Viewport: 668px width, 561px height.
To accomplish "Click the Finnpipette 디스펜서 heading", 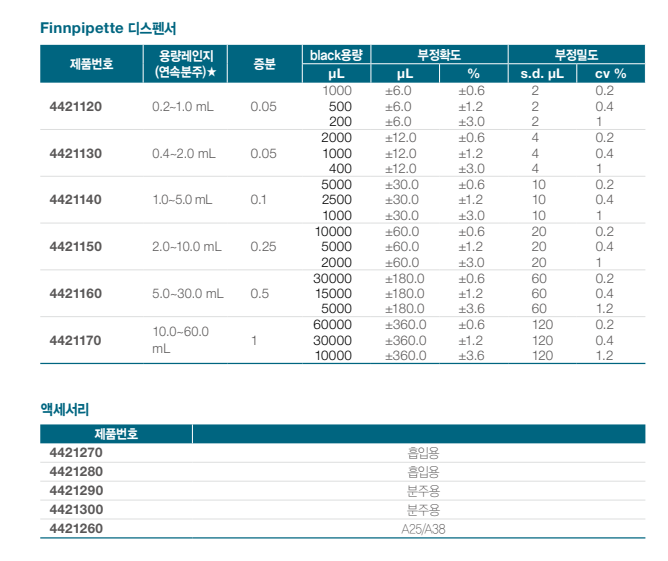I will [x=108, y=28].
